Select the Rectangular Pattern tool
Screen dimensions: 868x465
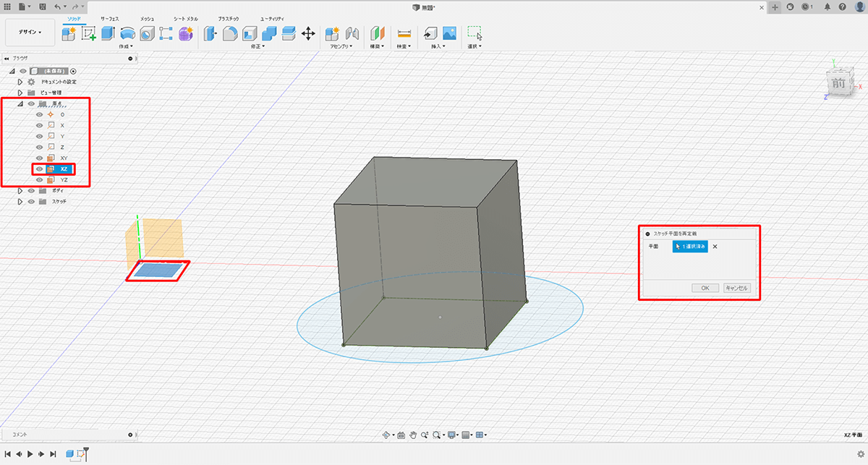click(166, 33)
